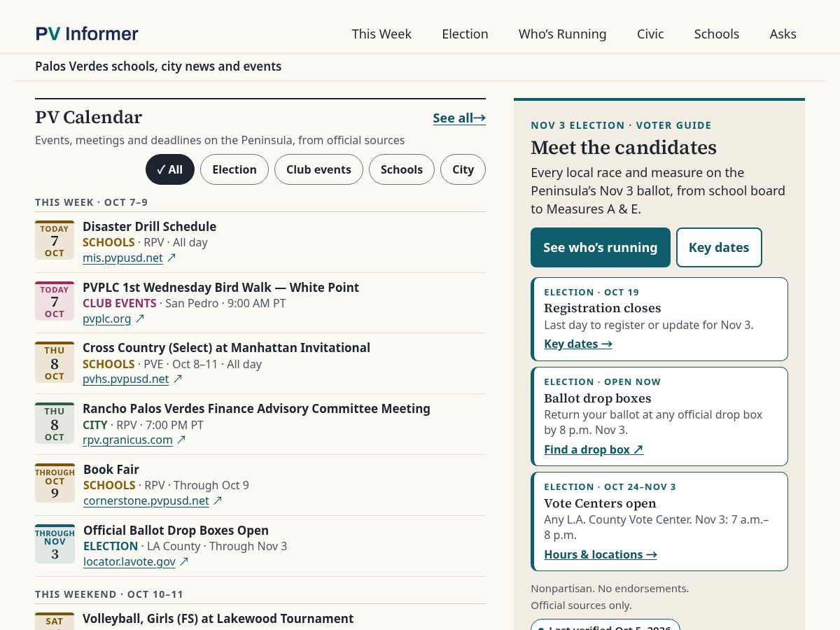Open the PV Informer home logo
Image resolution: width=840 pixels, height=630 pixels.
click(87, 34)
